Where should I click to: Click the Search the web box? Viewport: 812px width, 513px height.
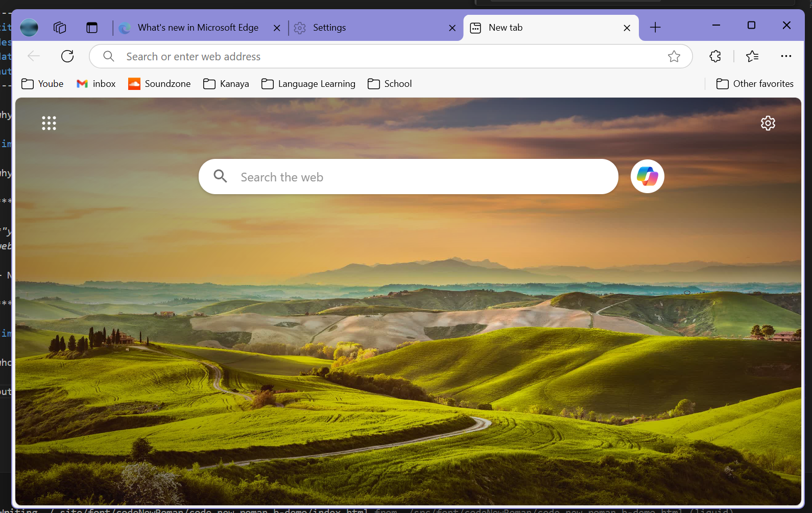click(409, 177)
